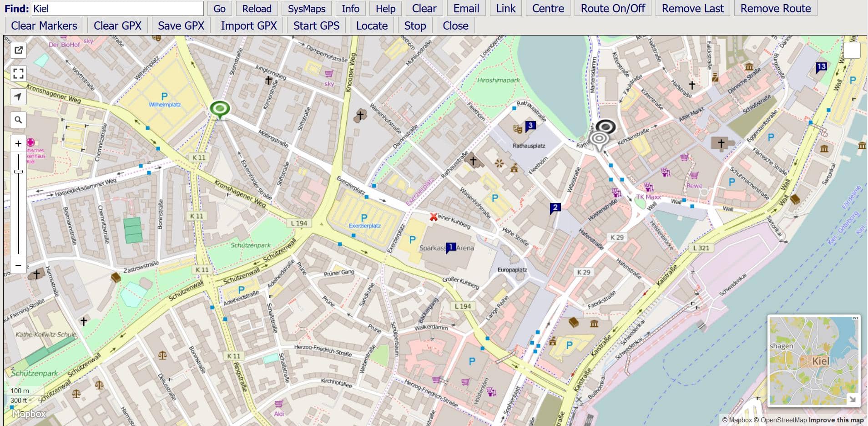This screenshot has width=868, height=426.
Task: Click the Kiel overview minimap
Action: point(813,360)
